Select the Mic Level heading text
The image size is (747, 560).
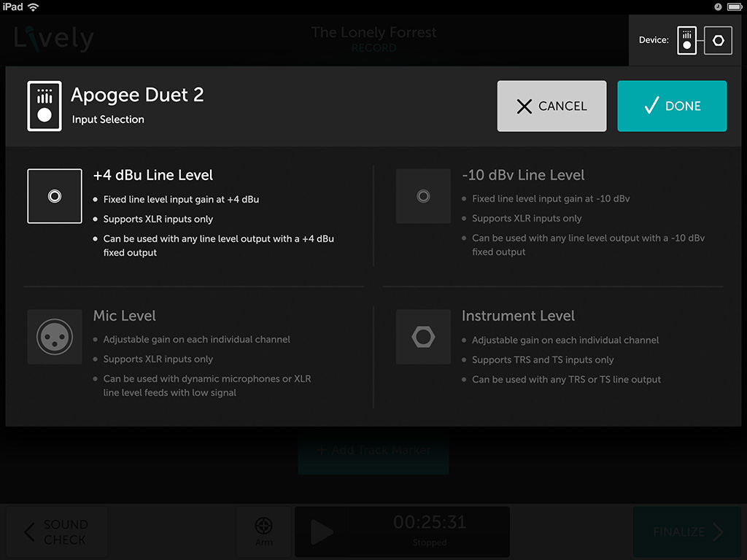coord(125,316)
